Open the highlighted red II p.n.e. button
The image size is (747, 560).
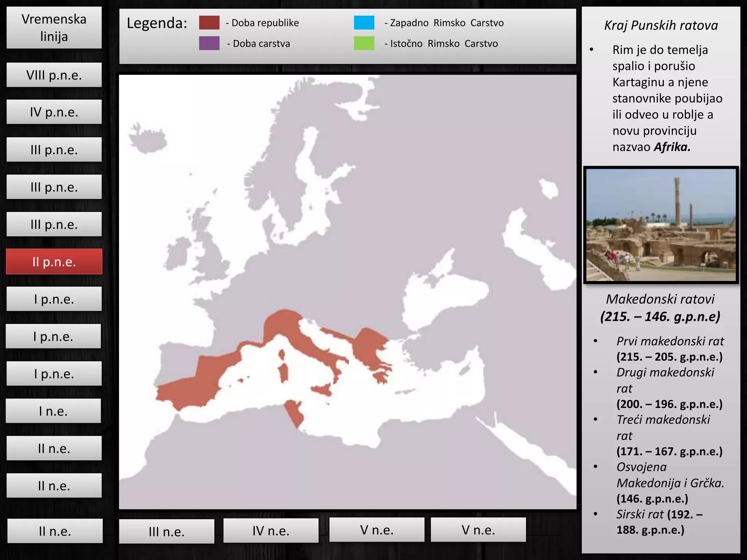(x=54, y=262)
